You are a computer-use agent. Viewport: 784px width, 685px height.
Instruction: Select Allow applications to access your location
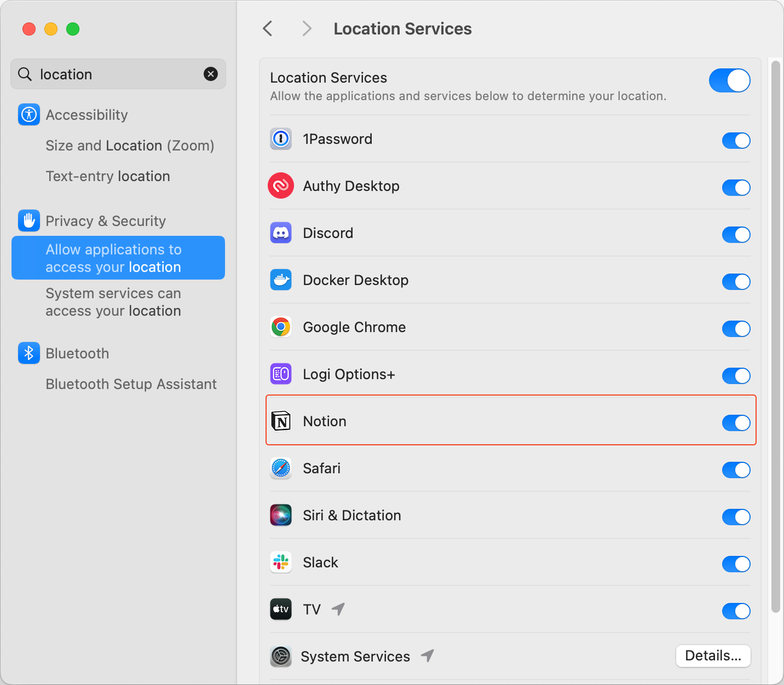click(x=118, y=258)
